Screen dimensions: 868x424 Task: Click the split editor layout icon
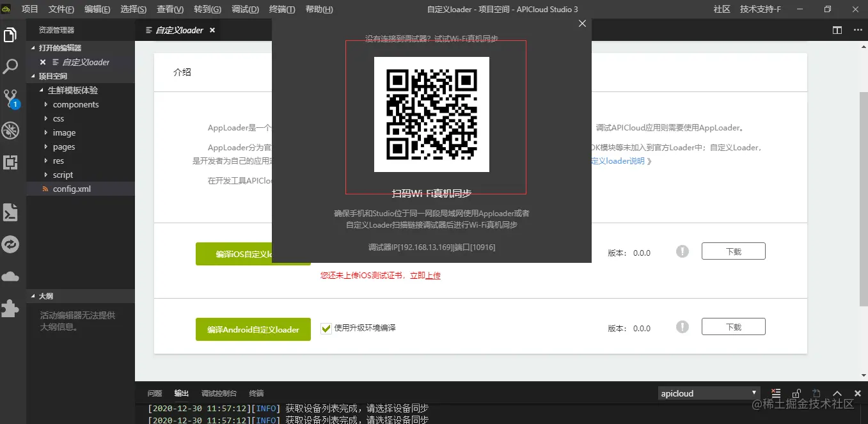tap(837, 30)
